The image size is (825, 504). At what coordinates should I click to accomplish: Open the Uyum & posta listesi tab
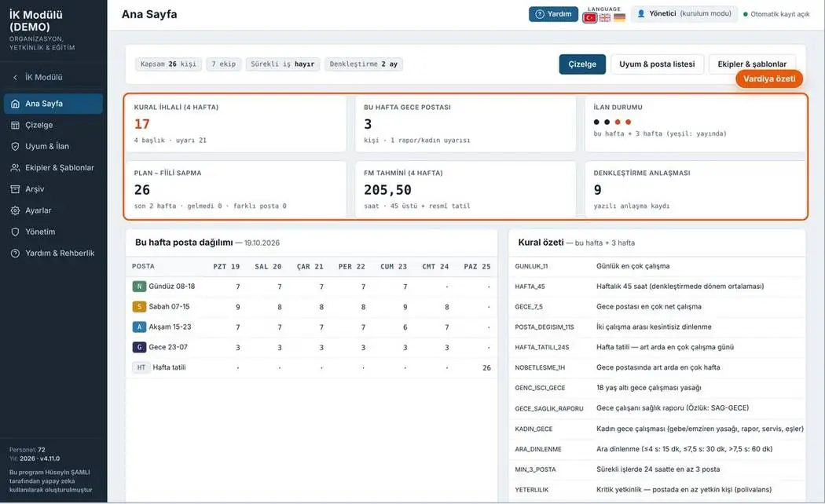pos(657,64)
